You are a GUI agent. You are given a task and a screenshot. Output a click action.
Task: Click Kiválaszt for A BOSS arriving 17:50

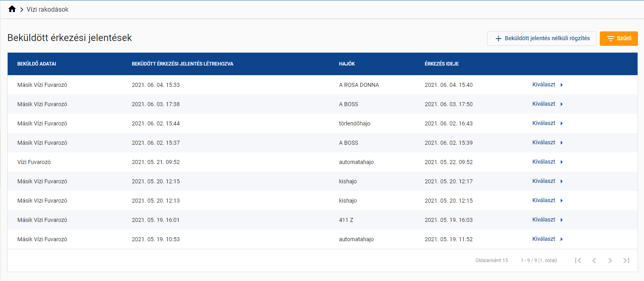tap(544, 104)
